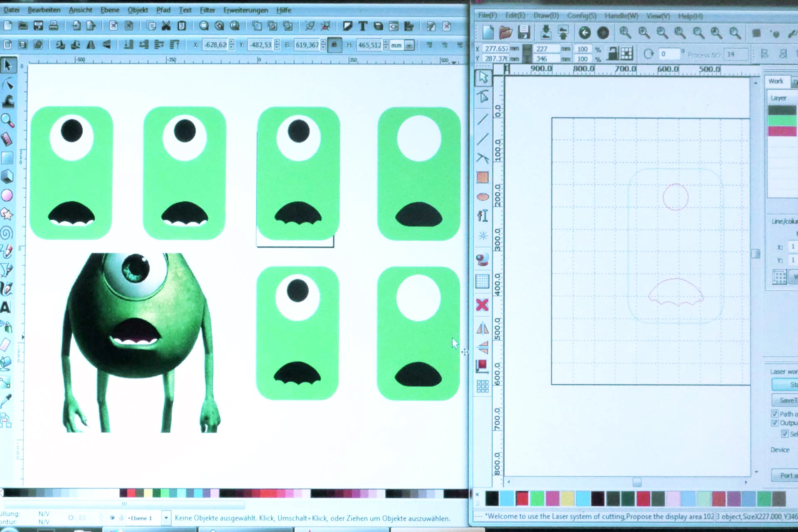This screenshot has width=798, height=532.
Task: Click the scissors cut icon
Action: coord(166,26)
